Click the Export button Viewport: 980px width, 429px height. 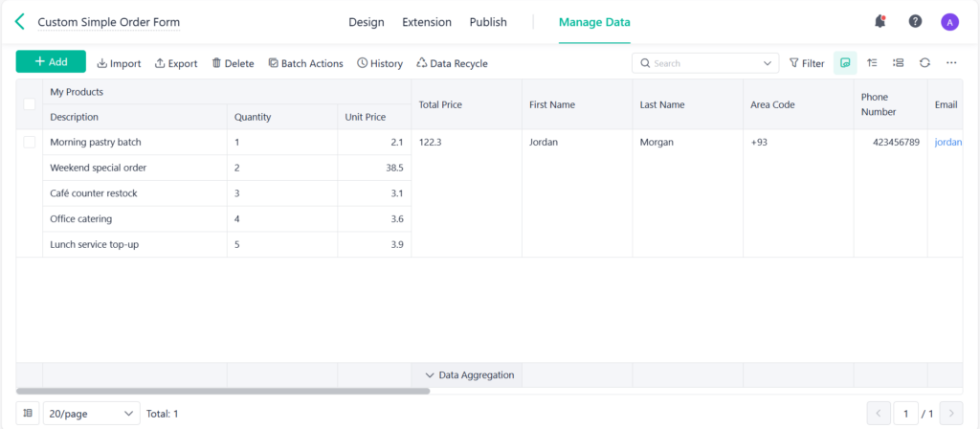(x=176, y=63)
